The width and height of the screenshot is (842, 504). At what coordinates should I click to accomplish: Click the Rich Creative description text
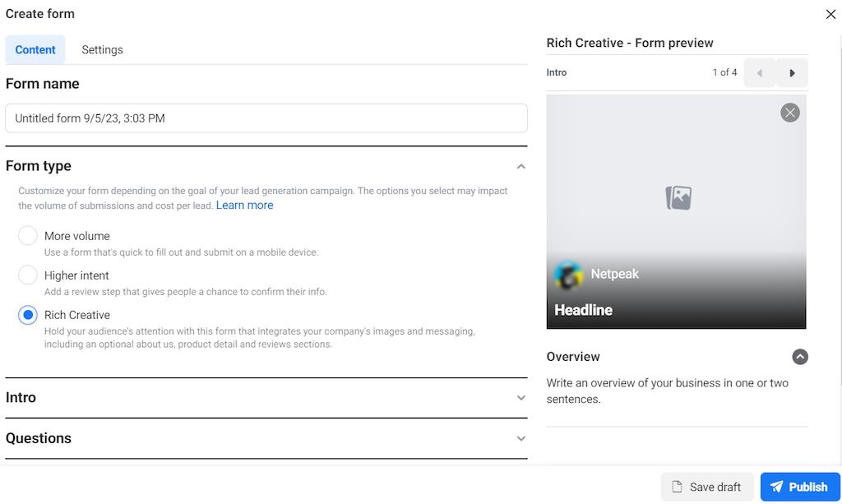click(x=259, y=338)
